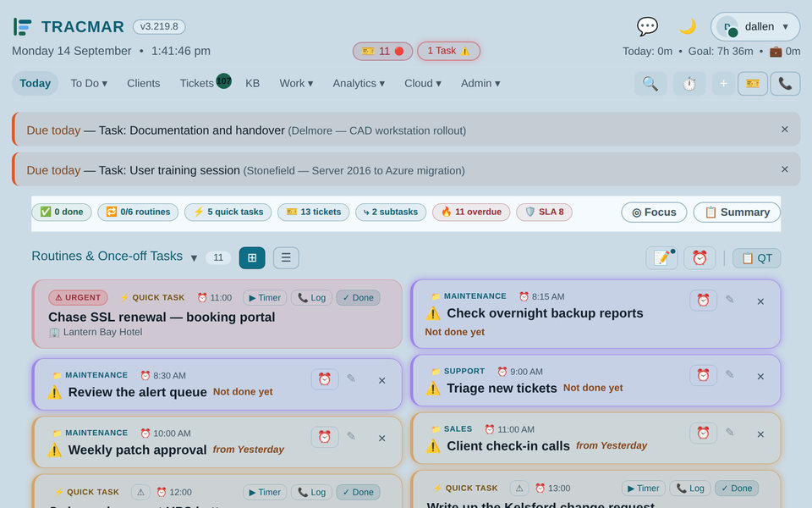This screenshot has width=812, height=508.
Task: Mark the 13:00 quick task Done
Action: click(x=737, y=488)
